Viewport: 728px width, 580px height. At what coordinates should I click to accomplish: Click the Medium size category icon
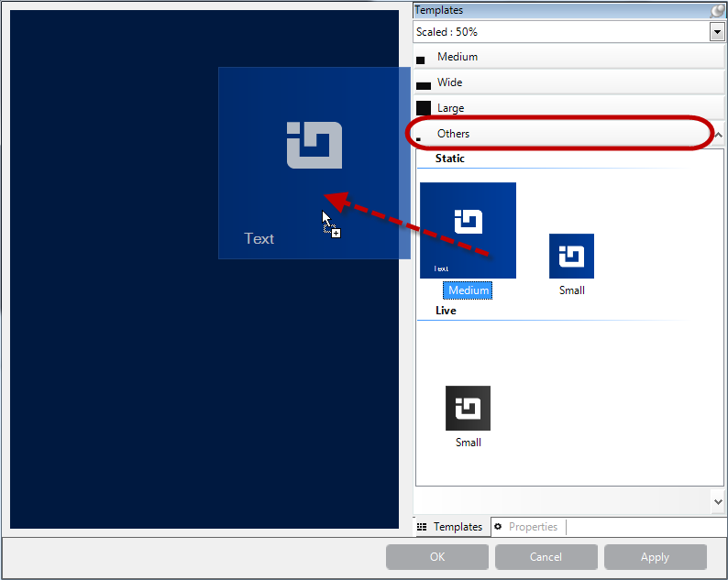tap(421, 60)
